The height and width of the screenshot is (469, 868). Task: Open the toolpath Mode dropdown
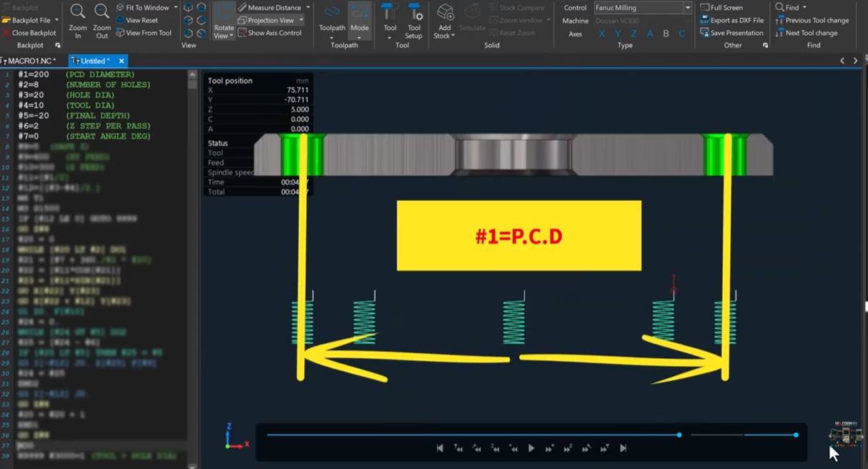[360, 21]
